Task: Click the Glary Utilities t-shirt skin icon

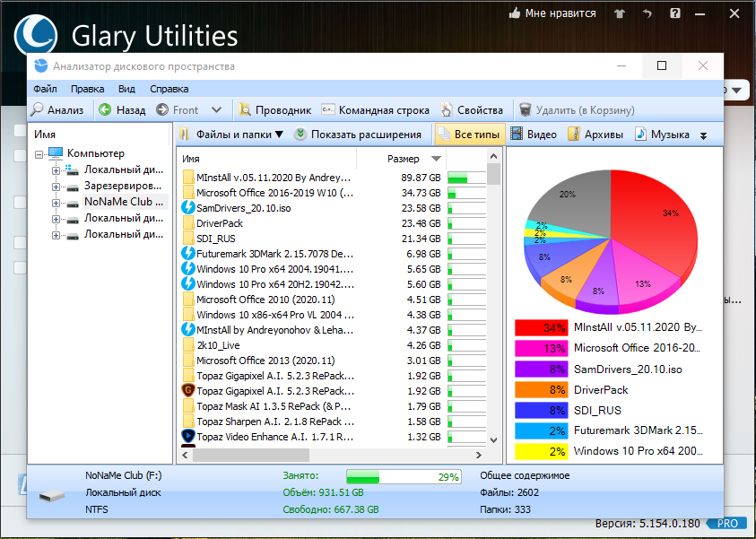Action: (620, 13)
